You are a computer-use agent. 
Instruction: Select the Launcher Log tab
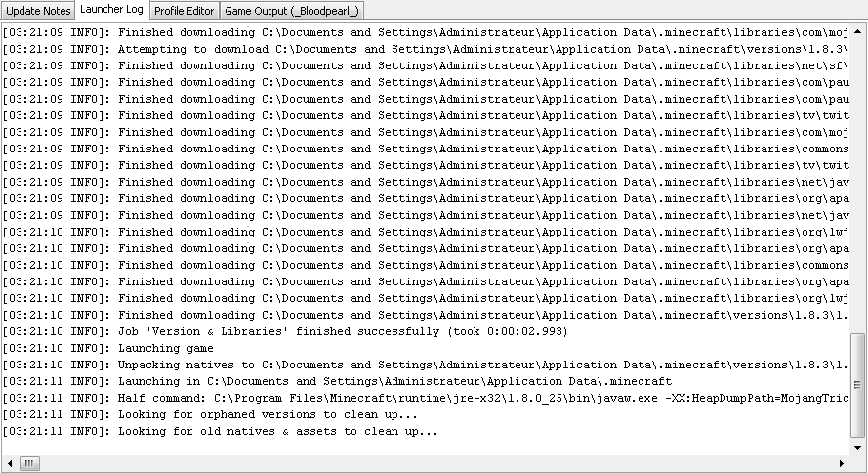pos(111,10)
